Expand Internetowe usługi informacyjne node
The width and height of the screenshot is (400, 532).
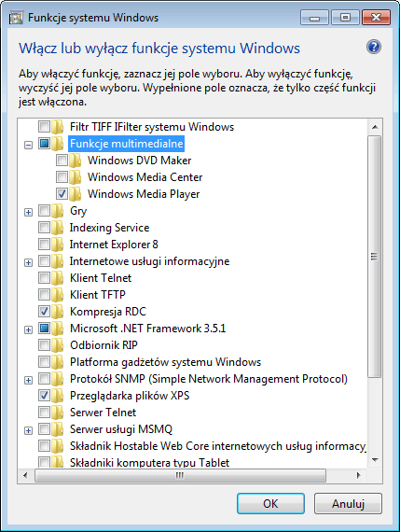point(29,263)
